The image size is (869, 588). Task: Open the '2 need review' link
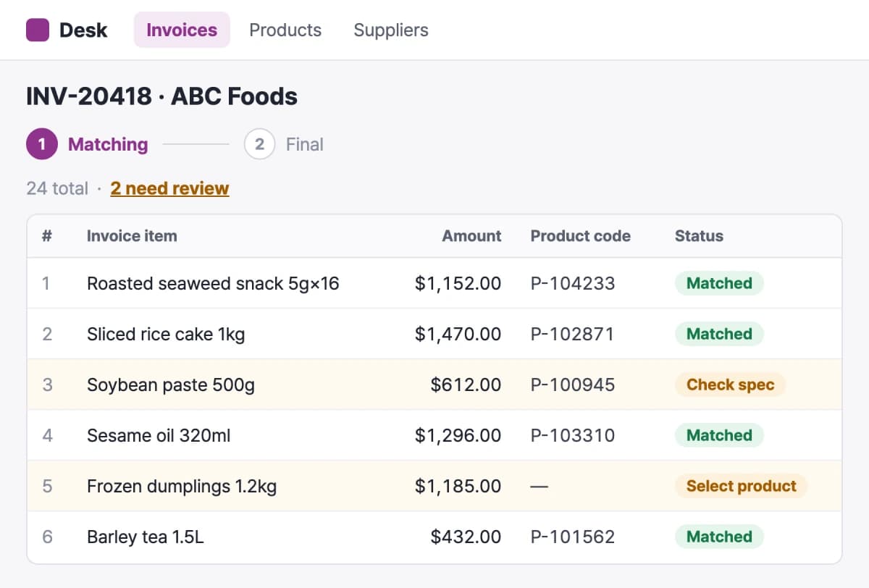(169, 188)
